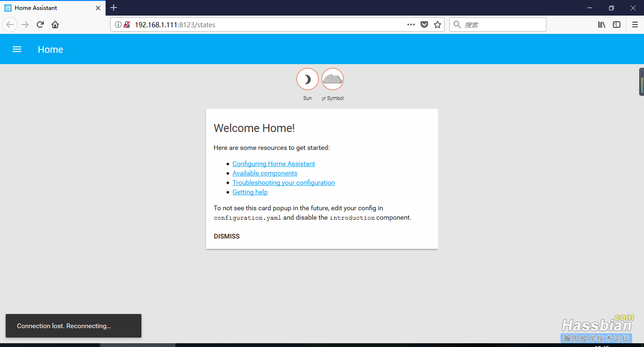The height and width of the screenshot is (347, 644).
Task: Toggle the sidebar view icon
Action: click(617, 25)
